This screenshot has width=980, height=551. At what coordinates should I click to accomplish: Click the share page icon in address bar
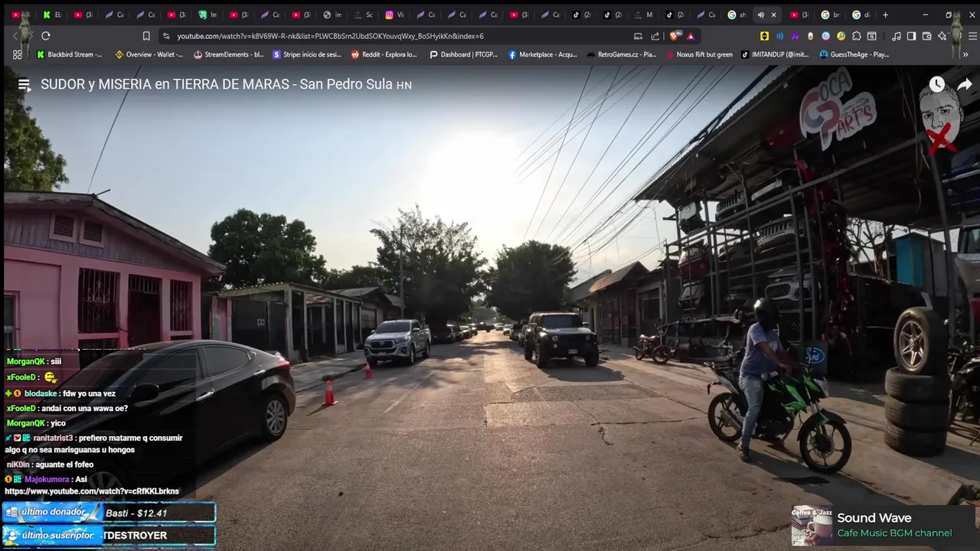[655, 36]
